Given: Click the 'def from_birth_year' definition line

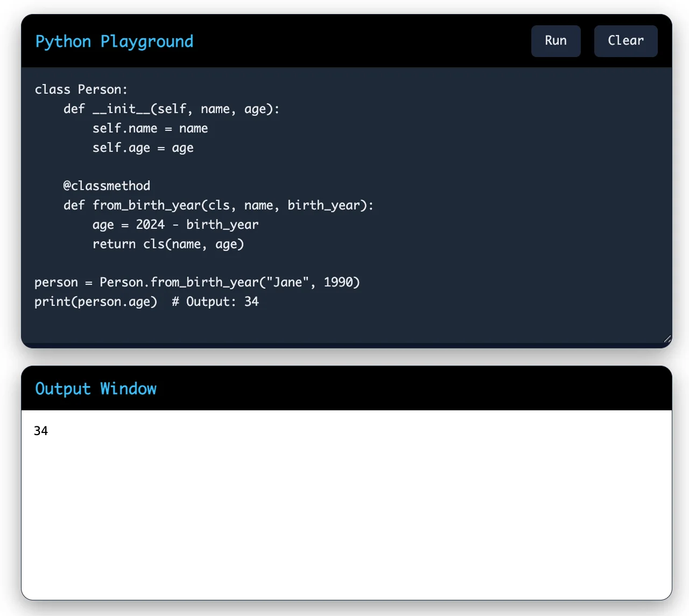Looking at the screenshot, I should [219, 205].
